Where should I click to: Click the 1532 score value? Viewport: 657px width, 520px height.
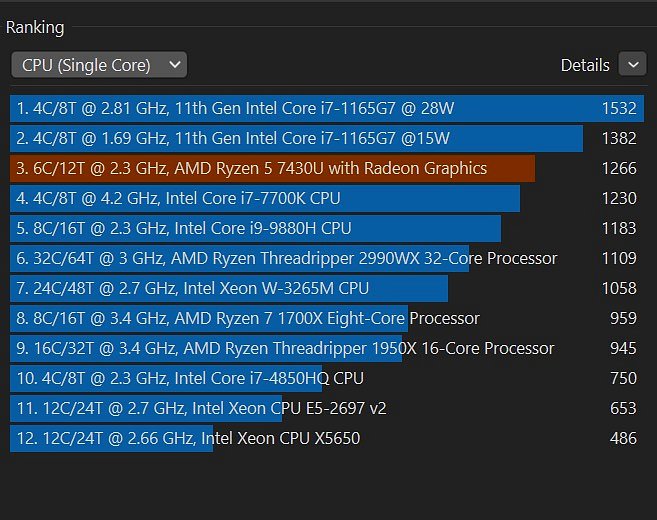pyautogui.click(x=619, y=109)
